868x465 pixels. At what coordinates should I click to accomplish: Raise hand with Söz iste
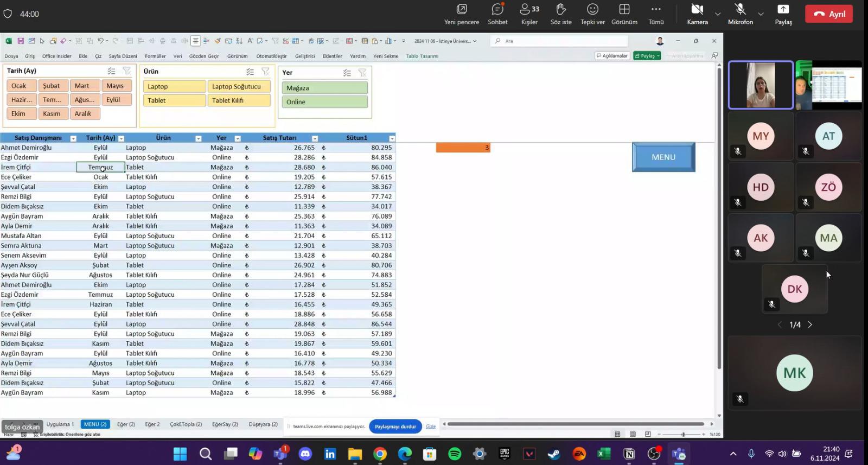561,14
